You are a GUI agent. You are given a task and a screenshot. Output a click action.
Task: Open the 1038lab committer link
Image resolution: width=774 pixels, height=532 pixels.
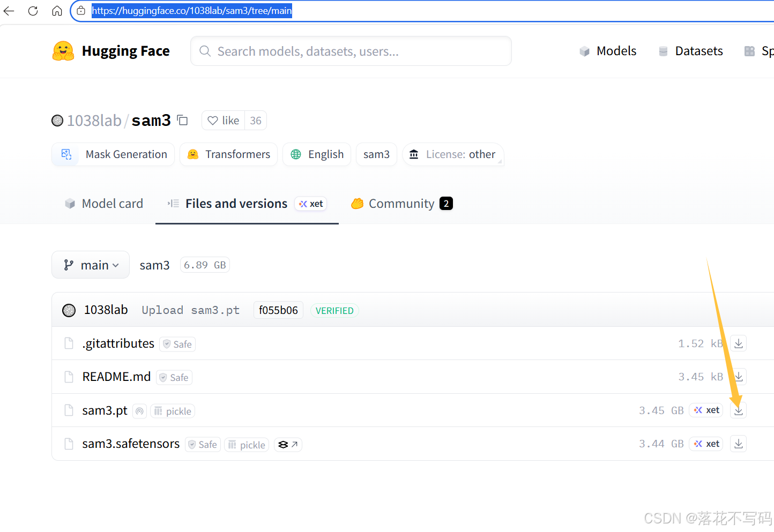(106, 310)
